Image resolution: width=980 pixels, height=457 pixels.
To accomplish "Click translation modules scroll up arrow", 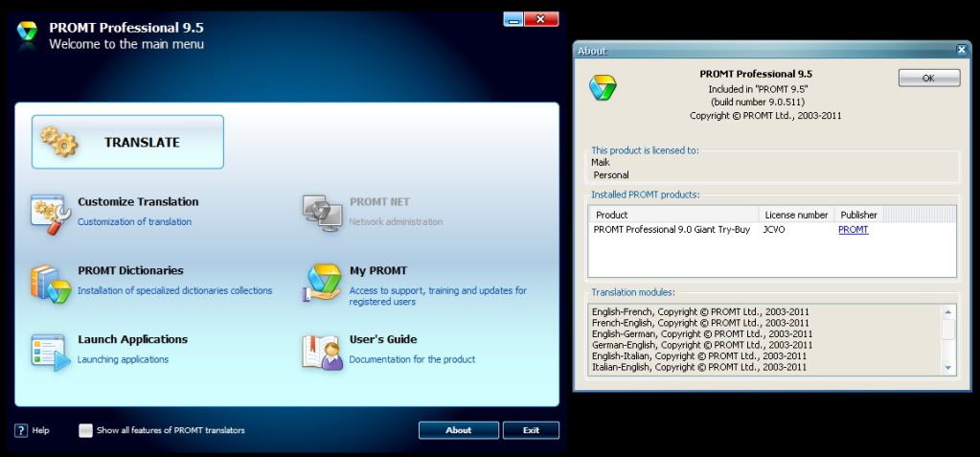I will point(948,311).
